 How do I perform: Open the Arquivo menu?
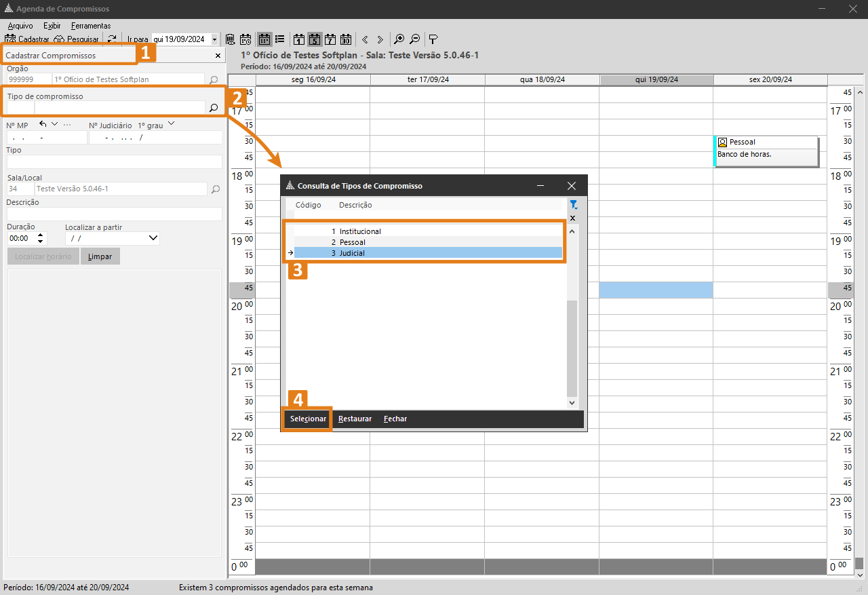20,26
